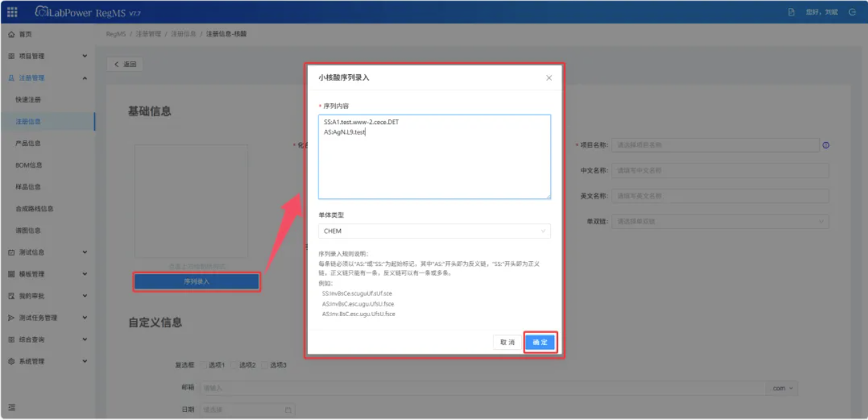This screenshot has height=420, width=868.
Task: Click the 日期 date input
Action: click(247, 409)
